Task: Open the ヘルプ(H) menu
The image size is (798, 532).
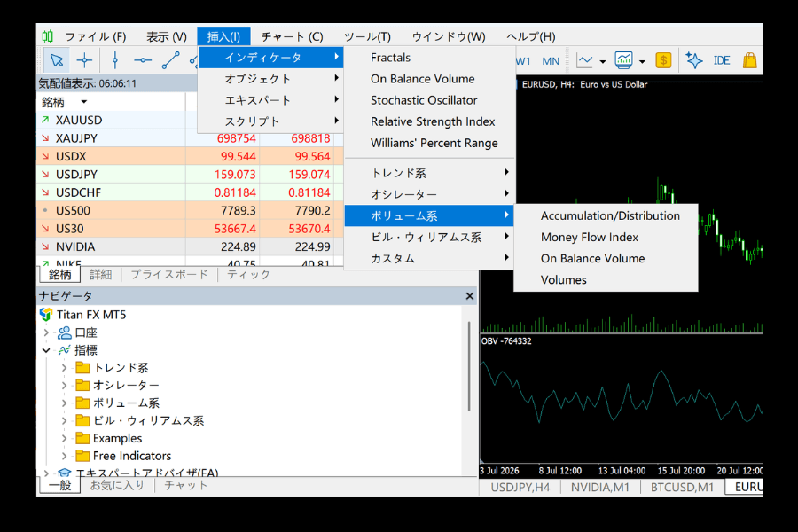Action: click(531, 36)
